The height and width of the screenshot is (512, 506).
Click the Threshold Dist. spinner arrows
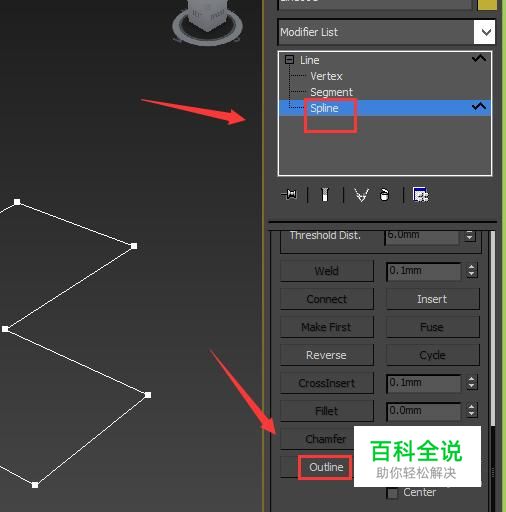[470, 236]
